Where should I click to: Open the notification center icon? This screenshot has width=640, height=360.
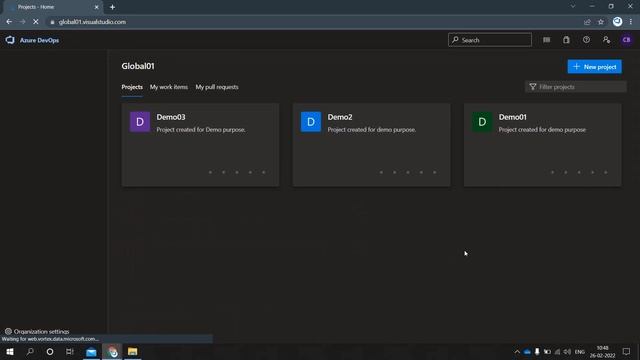[x=626, y=351]
